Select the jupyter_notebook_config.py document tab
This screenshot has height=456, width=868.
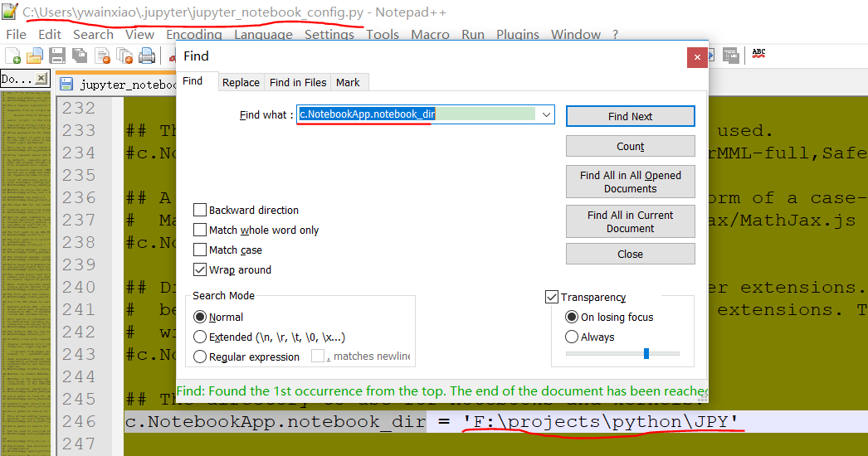117,84
